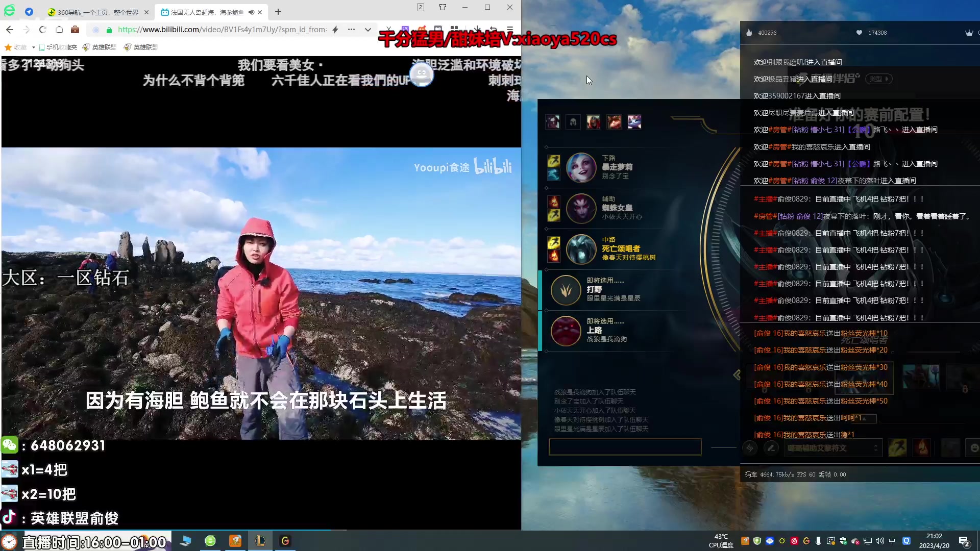
Task: Select the 上路 top lane pick slot
Action: point(566,331)
